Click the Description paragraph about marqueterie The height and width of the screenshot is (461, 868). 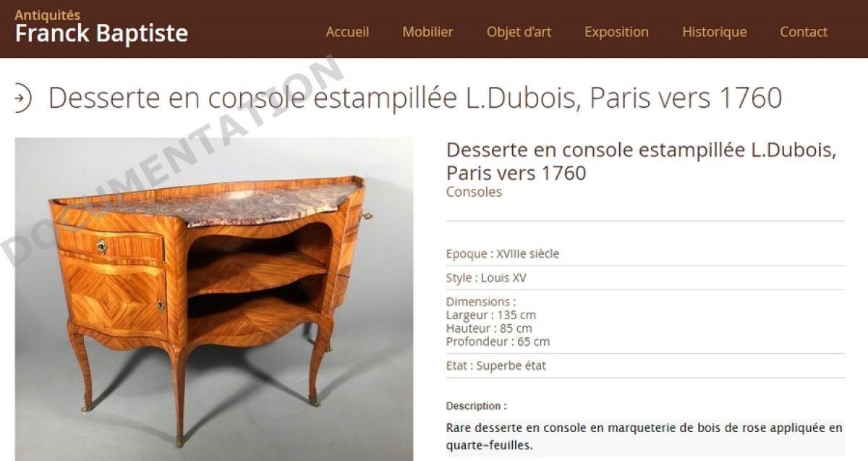click(x=644, y=436)
